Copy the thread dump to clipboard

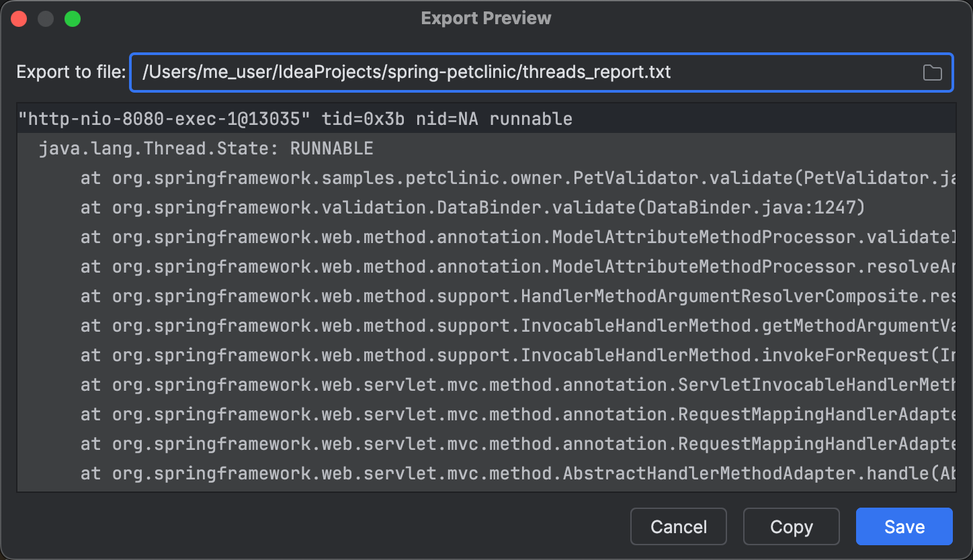tap(791, 526)
